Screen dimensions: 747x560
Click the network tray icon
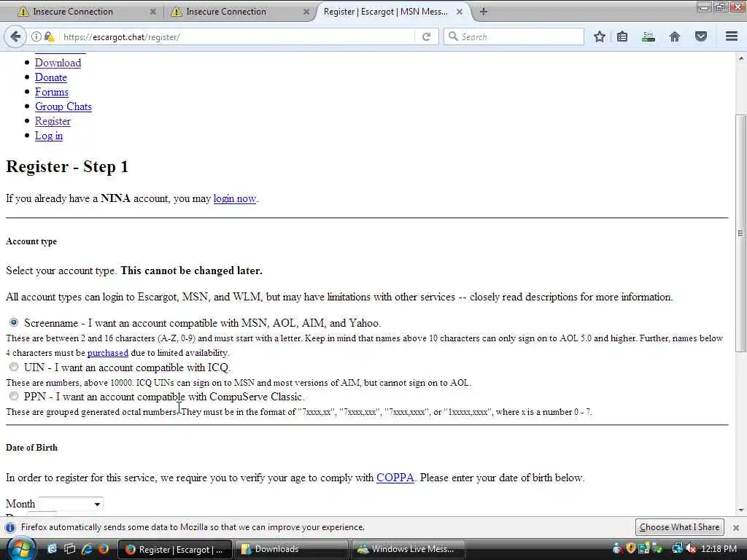pos(677,548)
